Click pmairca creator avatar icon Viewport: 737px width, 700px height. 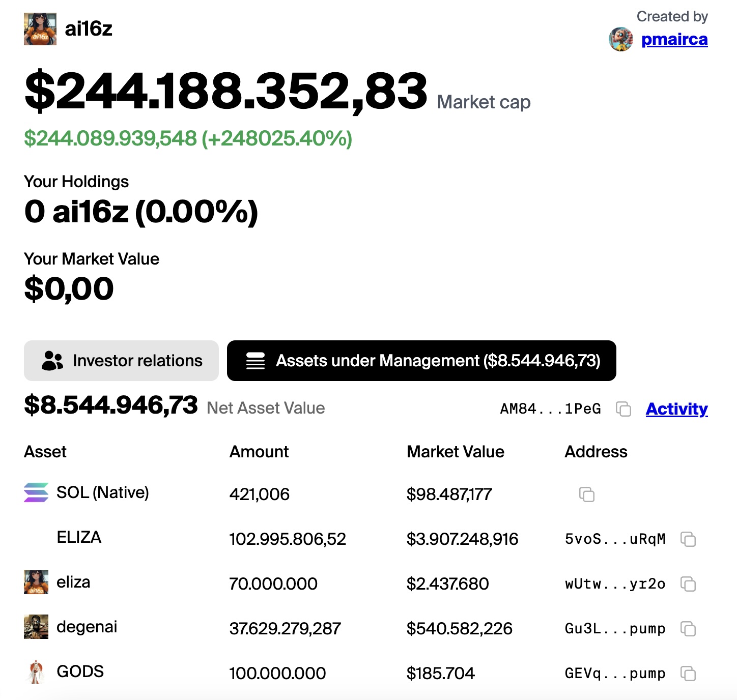pos(621,39)
